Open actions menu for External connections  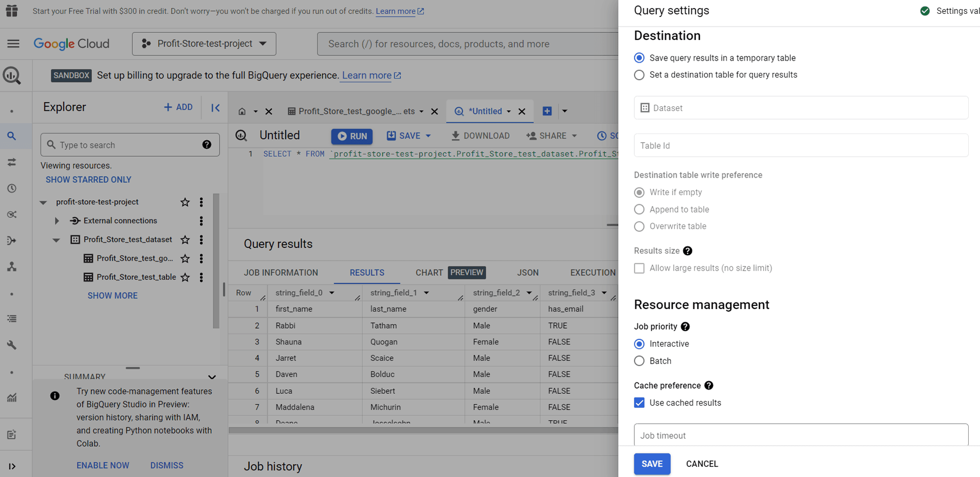pyautogui.click(x=201, y=221)
